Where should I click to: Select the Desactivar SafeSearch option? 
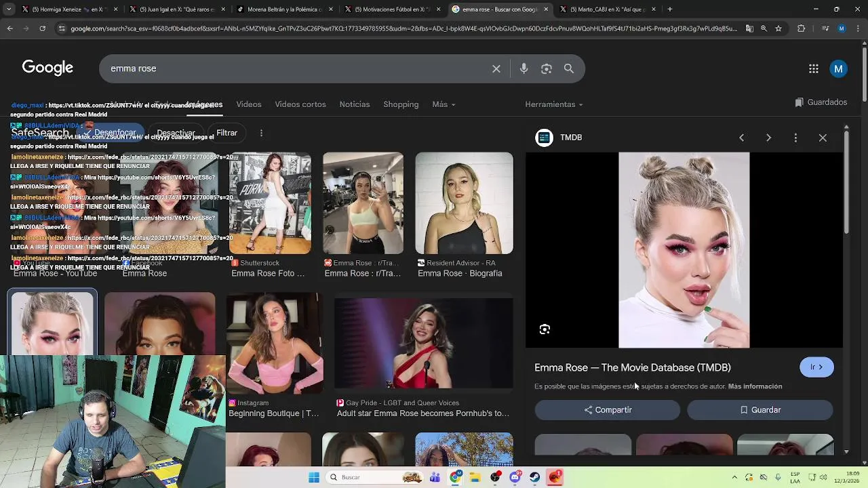coord(176,133)
